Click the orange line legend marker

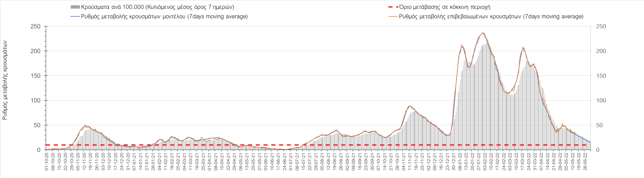click(393, 16)
